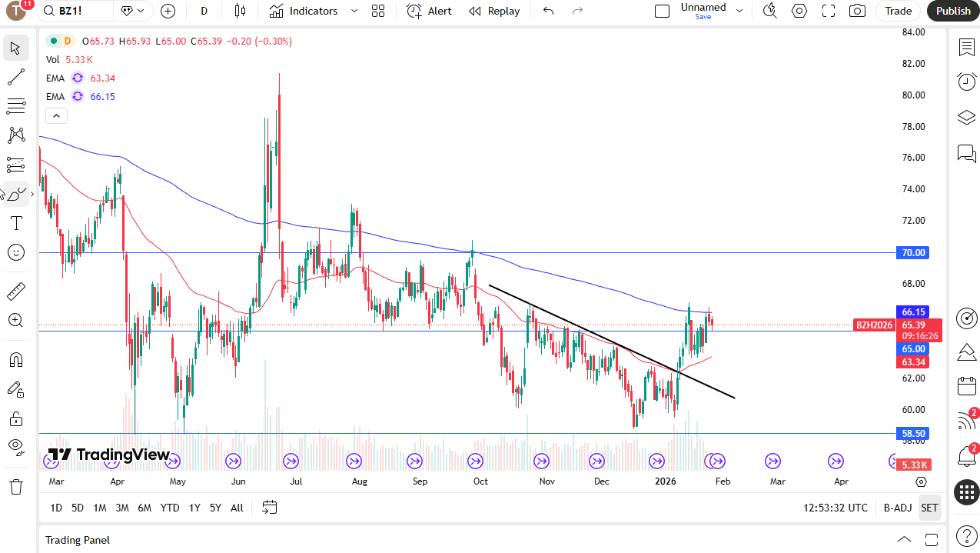This screenshot has width=980, height=553.
Task: Expand the diamond dropdown beside BZ1!
Action: [133, 11]
